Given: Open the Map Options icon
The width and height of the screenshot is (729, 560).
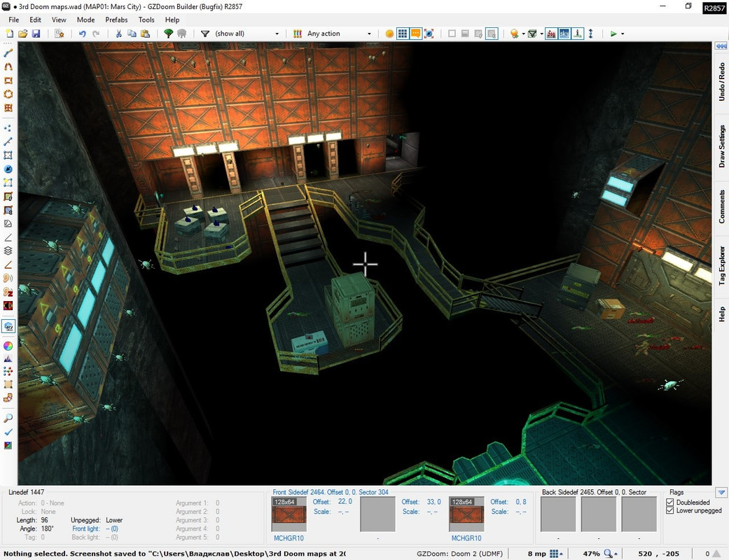Looking at the screenshot, I should (59, 34).
